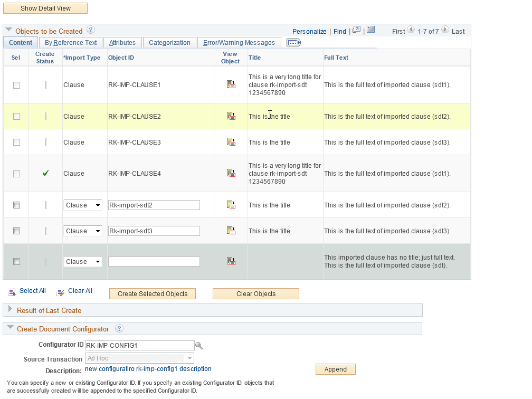Click the Show All Columns tab icon

tap(293, 42)
